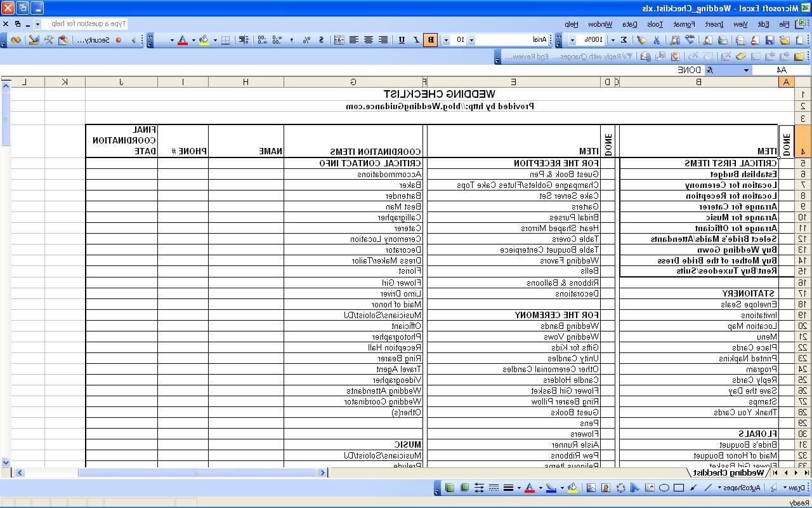The width and height of the screenshot is (812, 508).
Task: Click the Borders grid icon
Action: [225, 40]
